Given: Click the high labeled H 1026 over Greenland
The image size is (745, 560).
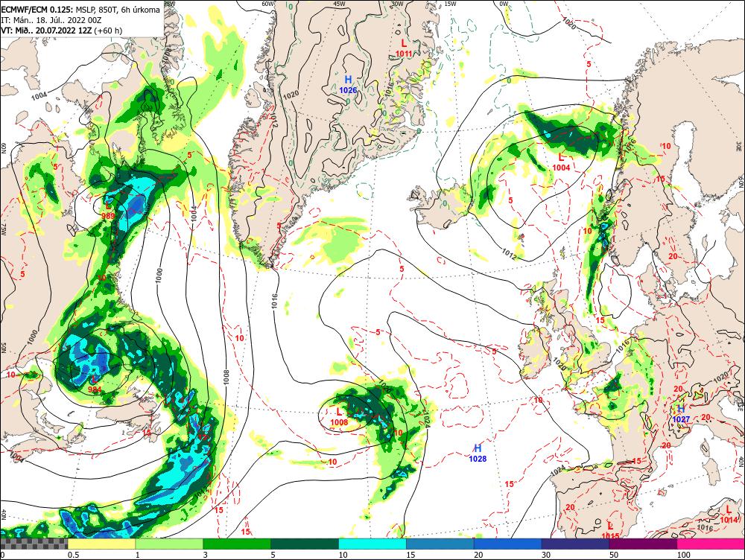Looking at the screenshot, I should 348,84.
